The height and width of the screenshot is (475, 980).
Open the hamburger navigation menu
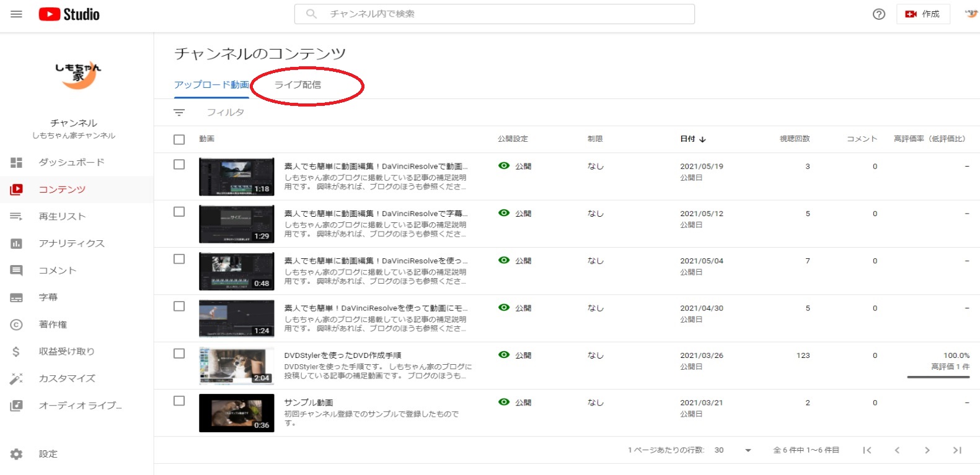click(x=17, y=14)
